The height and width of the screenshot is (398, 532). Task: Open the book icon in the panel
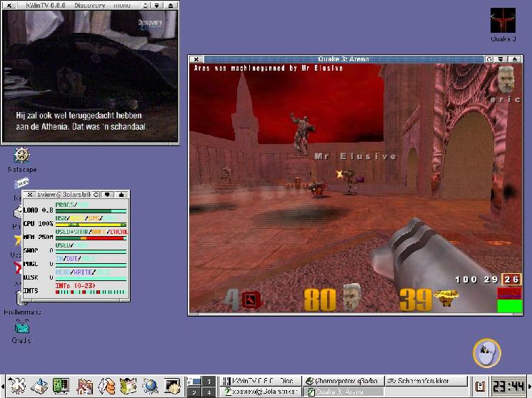click(x=128, y=386)
